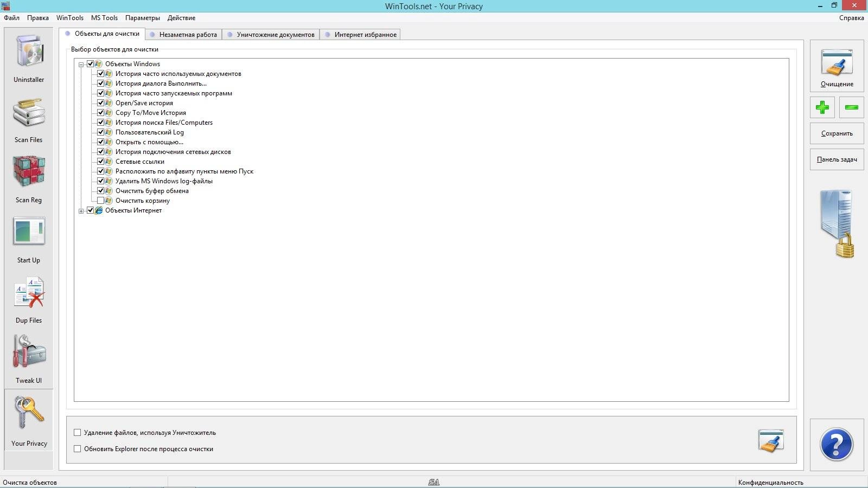Open the Scan Files tool
The image size is (868, 488).
click(x=29, y=119)
